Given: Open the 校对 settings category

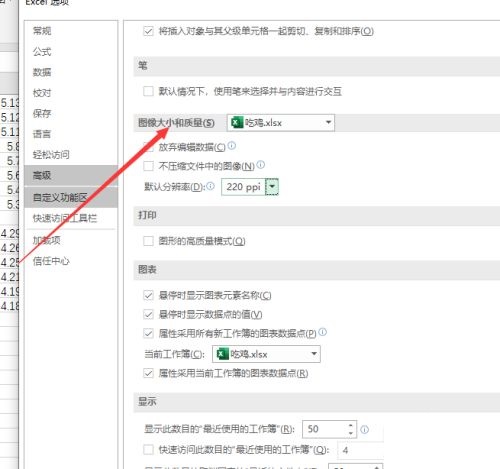Looking at the screenshot, I should (42, 93).
